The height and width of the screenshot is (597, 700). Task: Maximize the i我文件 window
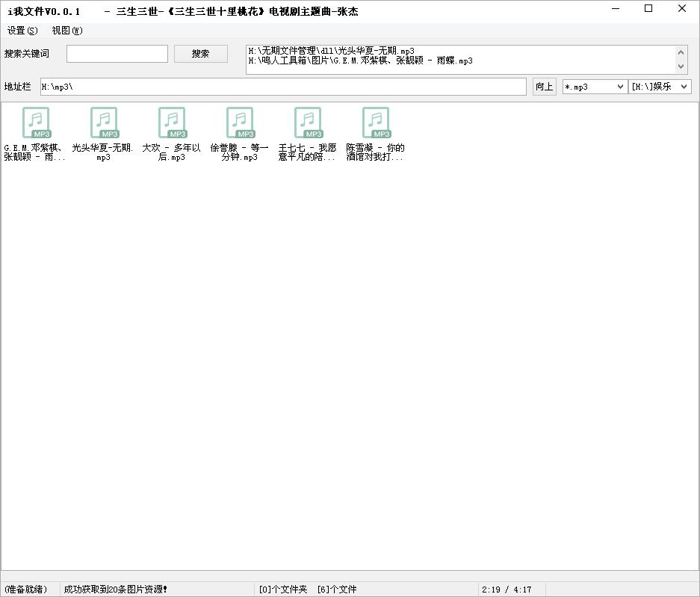click(x=648, y=8)
